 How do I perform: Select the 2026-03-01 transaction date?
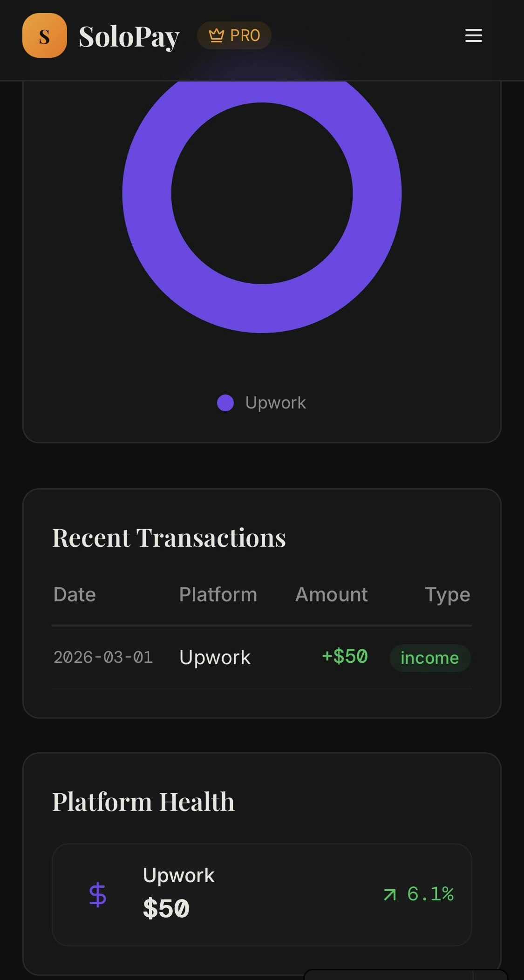coord(103,658)
